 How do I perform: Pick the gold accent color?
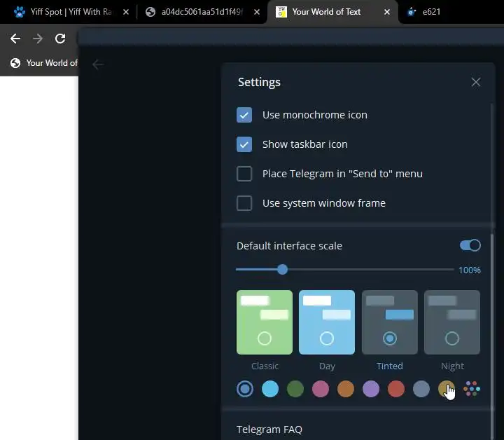click(x=447, y=389)
